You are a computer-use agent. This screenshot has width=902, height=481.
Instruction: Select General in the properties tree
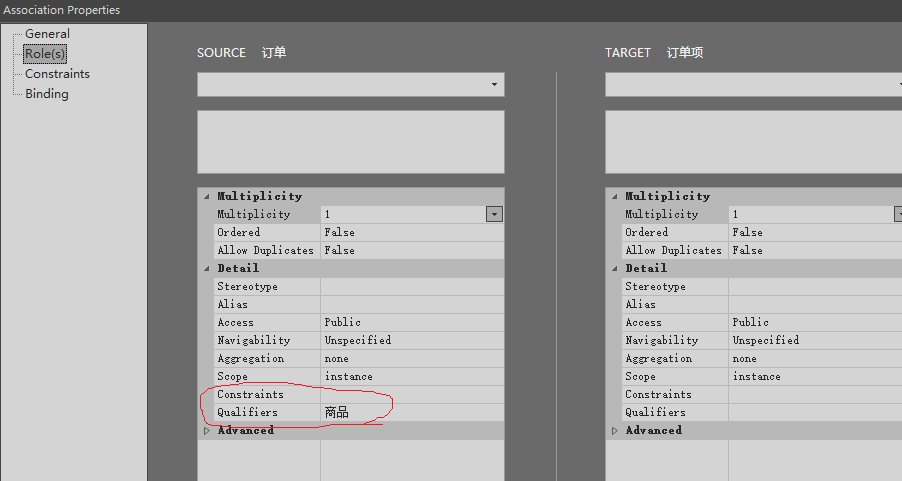[47, 34]
